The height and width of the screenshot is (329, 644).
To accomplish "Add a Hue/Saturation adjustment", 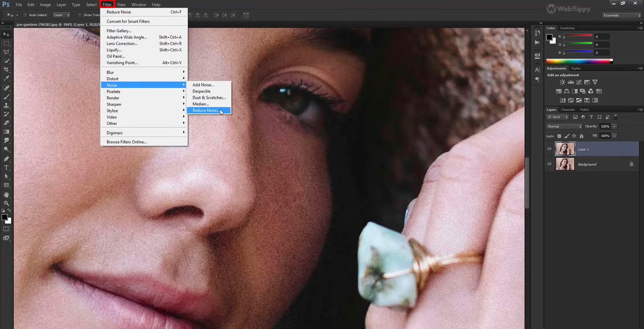I will (558, 91).
